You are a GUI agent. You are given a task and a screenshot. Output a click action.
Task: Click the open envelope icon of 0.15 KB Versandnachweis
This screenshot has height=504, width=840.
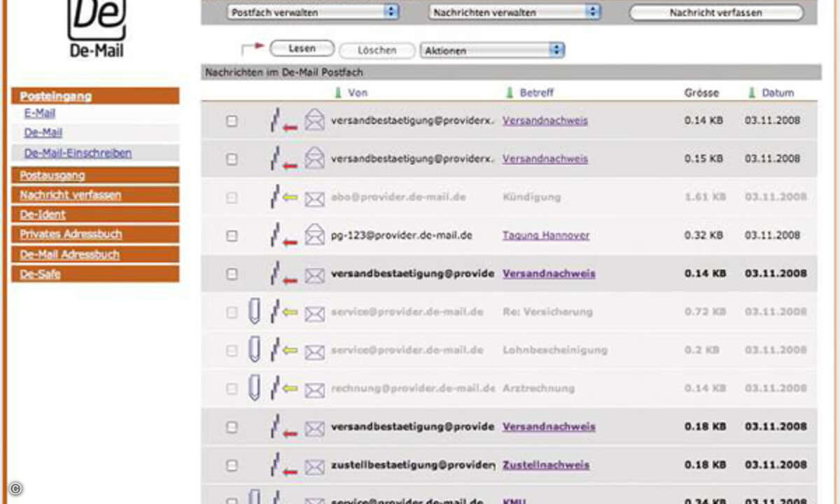point(315,159)
